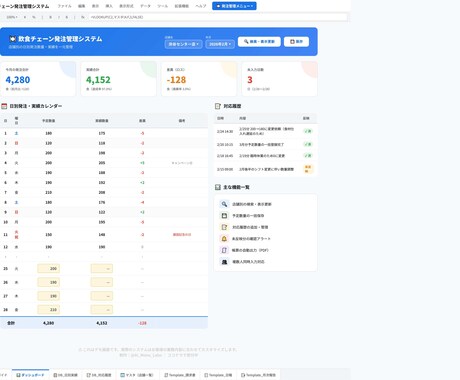Switch to the DB_対応履歴 sheet tab
Image resolution: width=460 pixels, height=380 pixels.
point(99,375)
